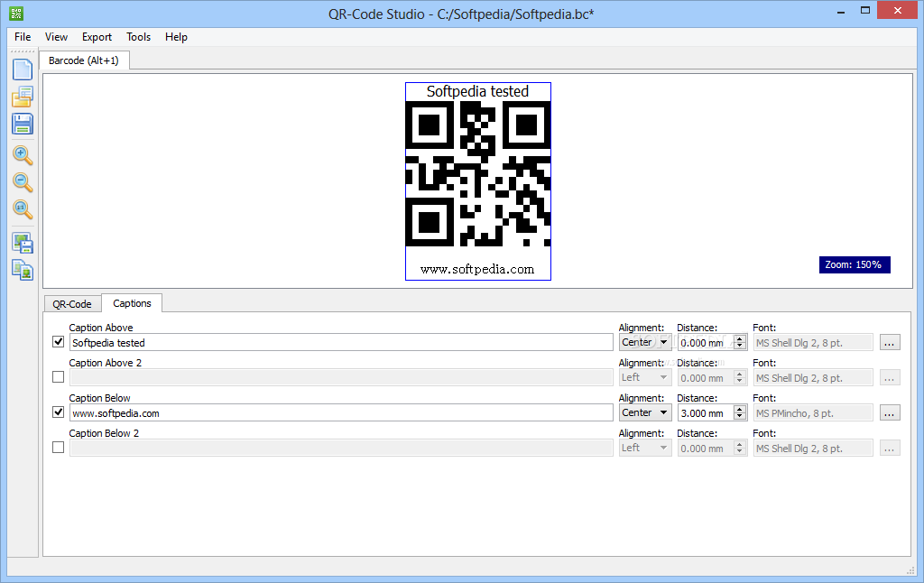Open font chooser for Caption Below 2
Viewport: 924px width, 583px height.
[x=890, y=448]
